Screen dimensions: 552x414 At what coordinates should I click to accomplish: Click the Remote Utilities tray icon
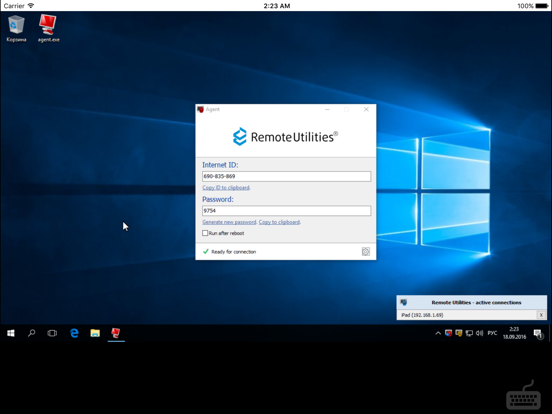448,333
